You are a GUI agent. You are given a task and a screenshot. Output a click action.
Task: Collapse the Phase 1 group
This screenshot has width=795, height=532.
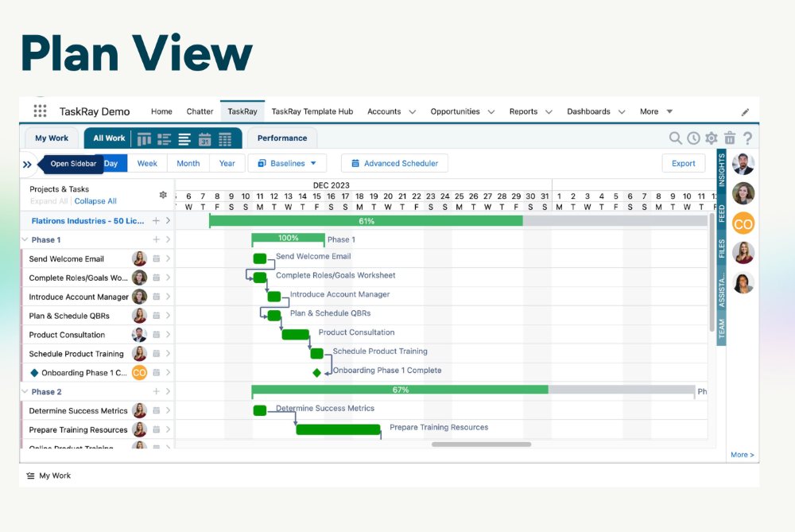[x=25, y=239]
